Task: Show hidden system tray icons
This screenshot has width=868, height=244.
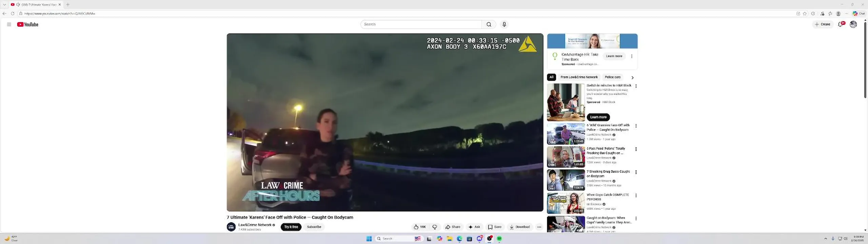Action: [826, 239]
